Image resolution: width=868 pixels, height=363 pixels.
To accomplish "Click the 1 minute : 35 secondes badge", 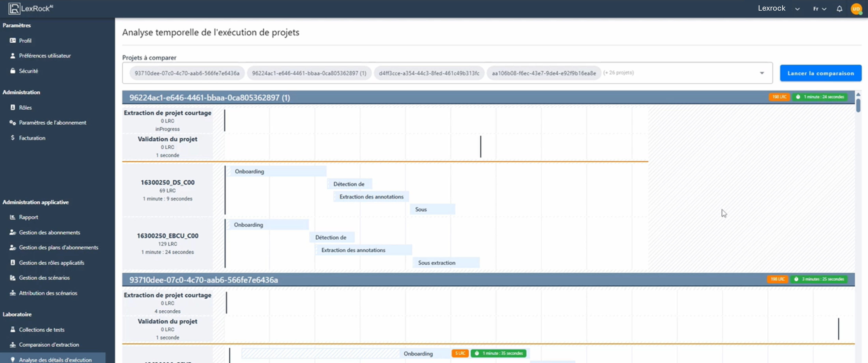I will (x=498, y=353).
